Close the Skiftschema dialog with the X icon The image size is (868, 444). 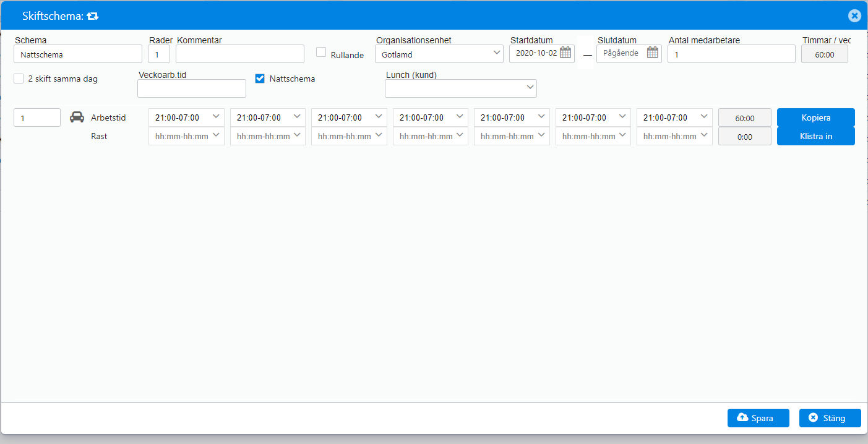(x=854, y=16)
